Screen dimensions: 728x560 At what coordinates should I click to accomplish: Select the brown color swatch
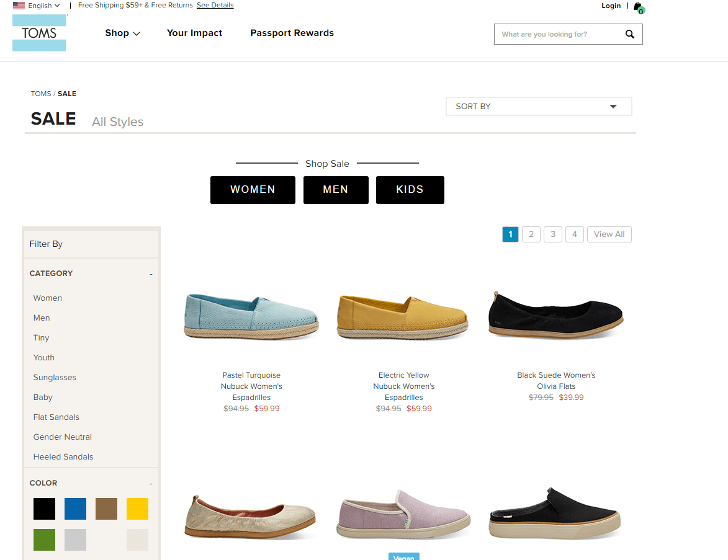[x=106, y=509]
